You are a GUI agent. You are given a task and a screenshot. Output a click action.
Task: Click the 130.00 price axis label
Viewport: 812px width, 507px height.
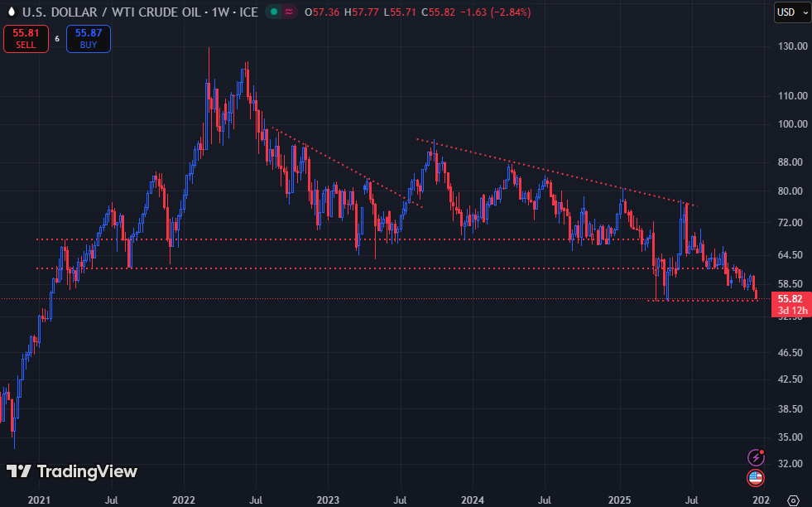792,46
